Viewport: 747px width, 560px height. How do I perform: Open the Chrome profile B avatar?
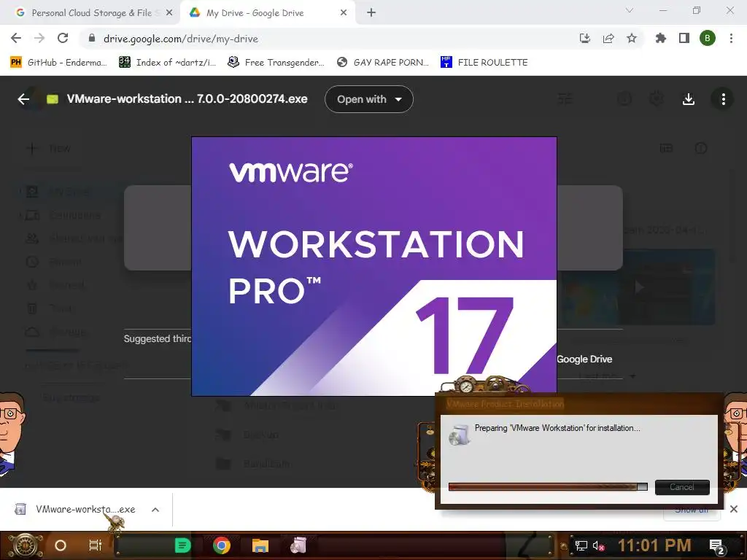[x=708, y=39]
